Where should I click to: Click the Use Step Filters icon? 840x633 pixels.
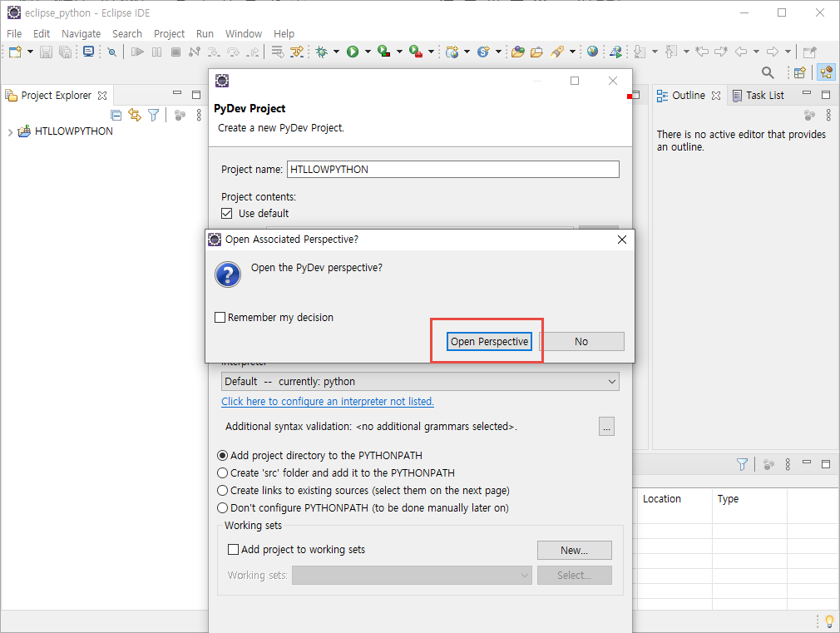296,52
